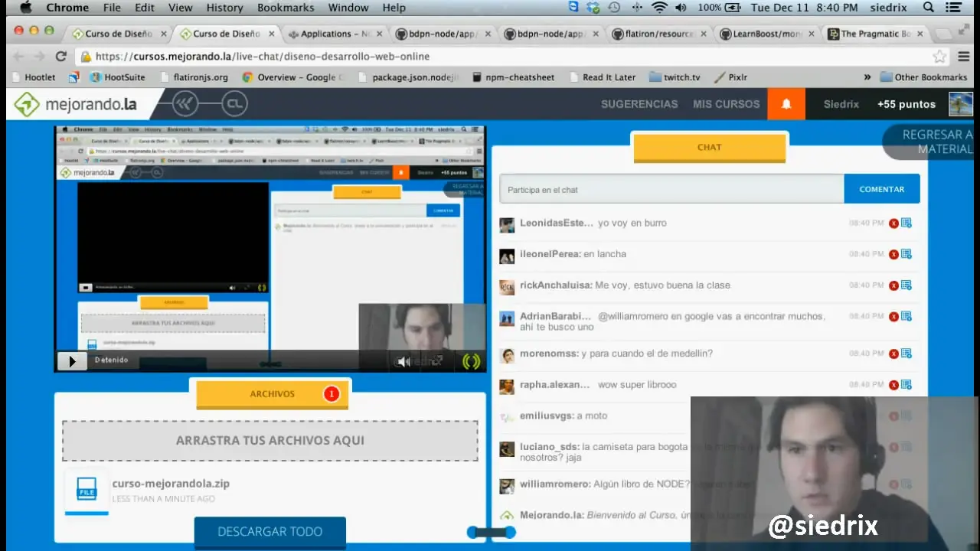This screenshot has height=551, width=980.
Task: Click the COMENTAR button
Action: point(882,189)
